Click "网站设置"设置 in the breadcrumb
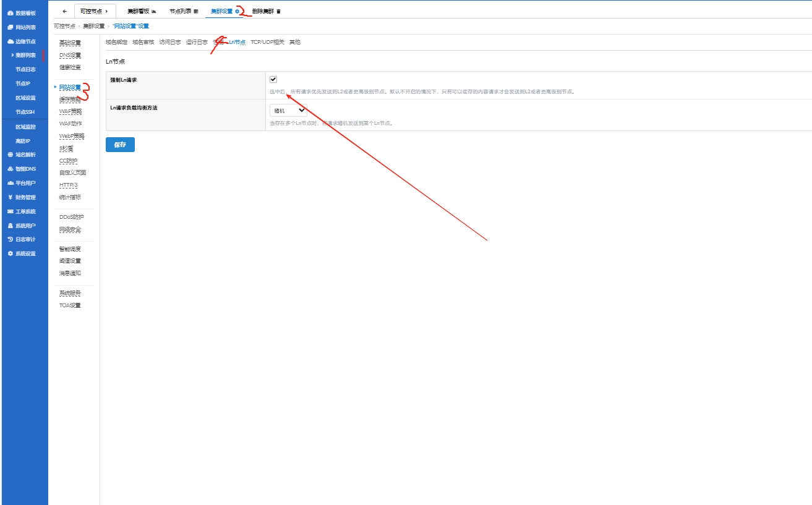This screenshot has height=505, width=812. [130, 26]
